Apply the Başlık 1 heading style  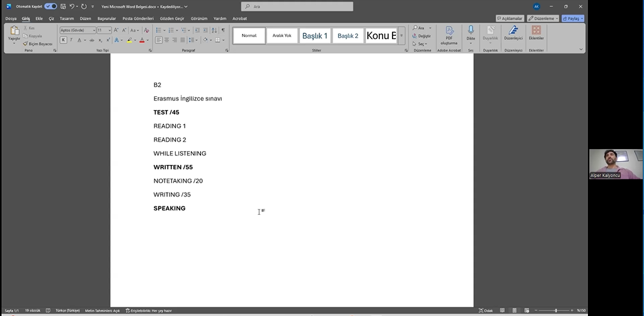coord(314,36)
